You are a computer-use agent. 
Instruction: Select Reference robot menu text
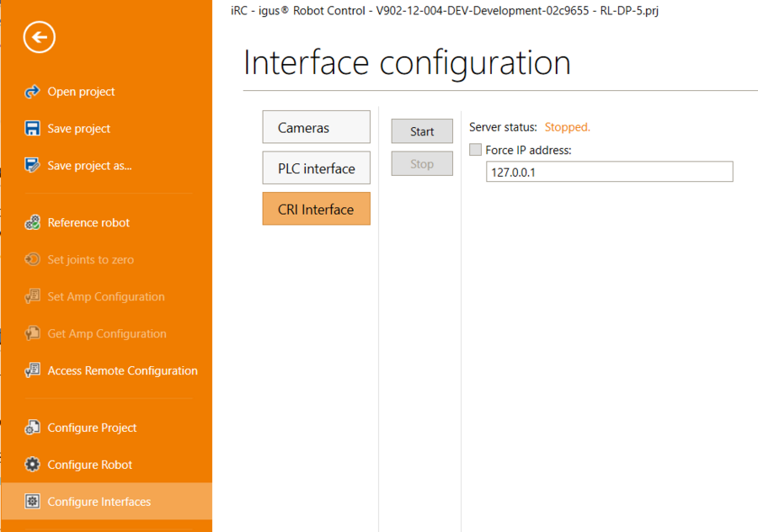pos(88,223)
